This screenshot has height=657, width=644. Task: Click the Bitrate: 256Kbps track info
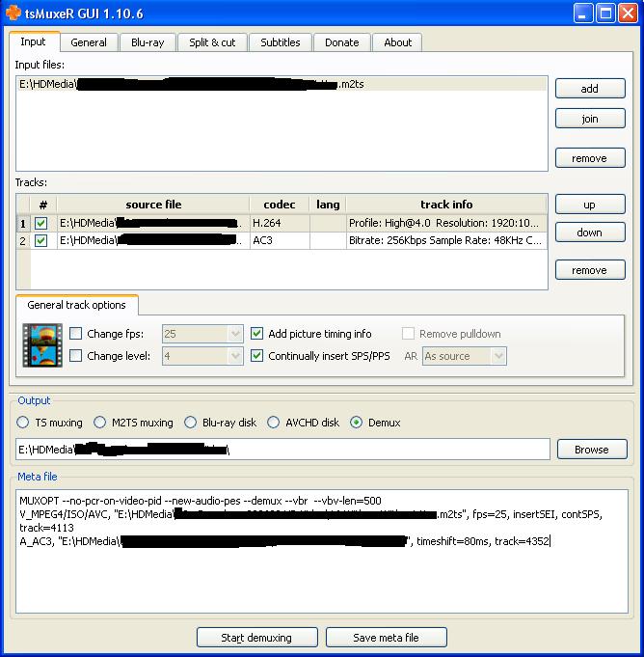(x=446, y=241)
